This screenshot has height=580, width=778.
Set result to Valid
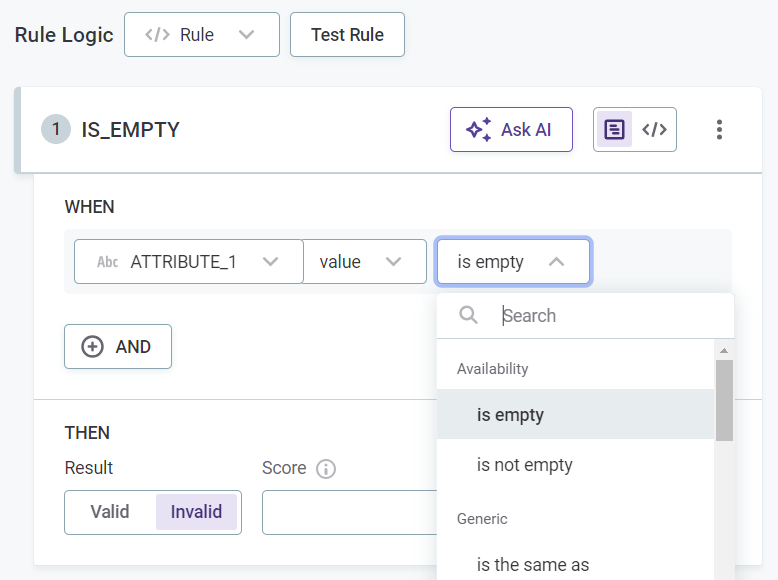click(x=110, y=512)
